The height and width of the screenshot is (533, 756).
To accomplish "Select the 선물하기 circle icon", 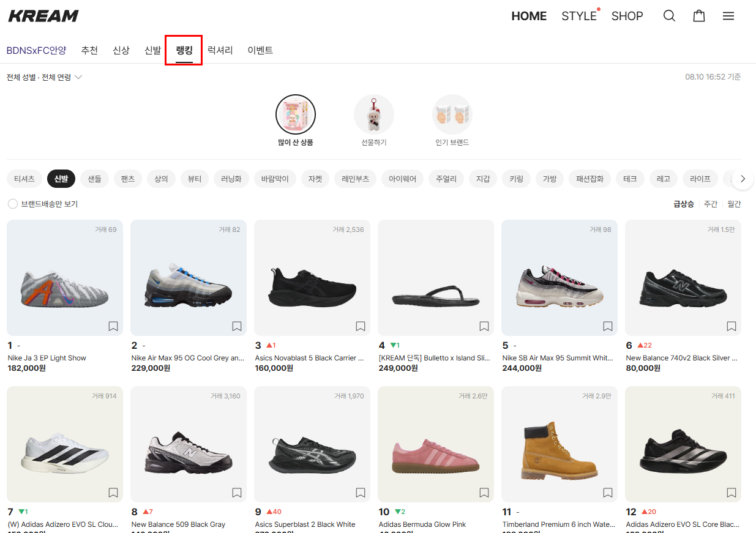I will [x=374, y=114].
